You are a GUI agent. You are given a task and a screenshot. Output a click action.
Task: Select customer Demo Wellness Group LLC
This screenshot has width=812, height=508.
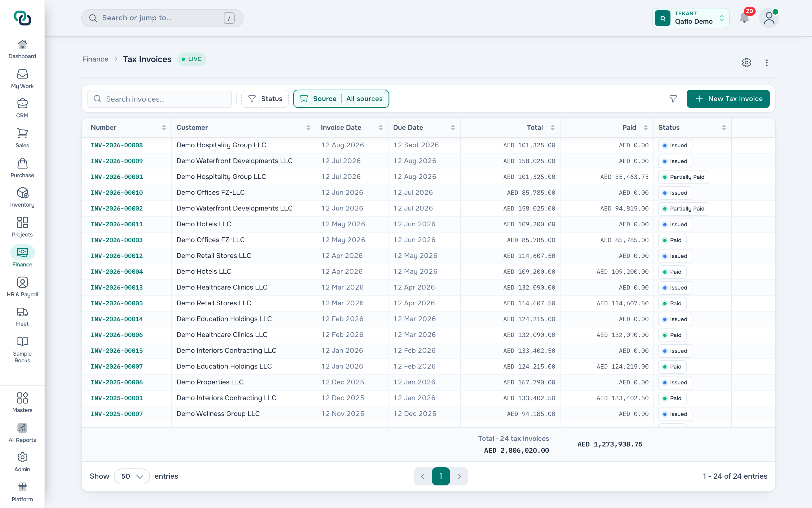click(218, 413)
